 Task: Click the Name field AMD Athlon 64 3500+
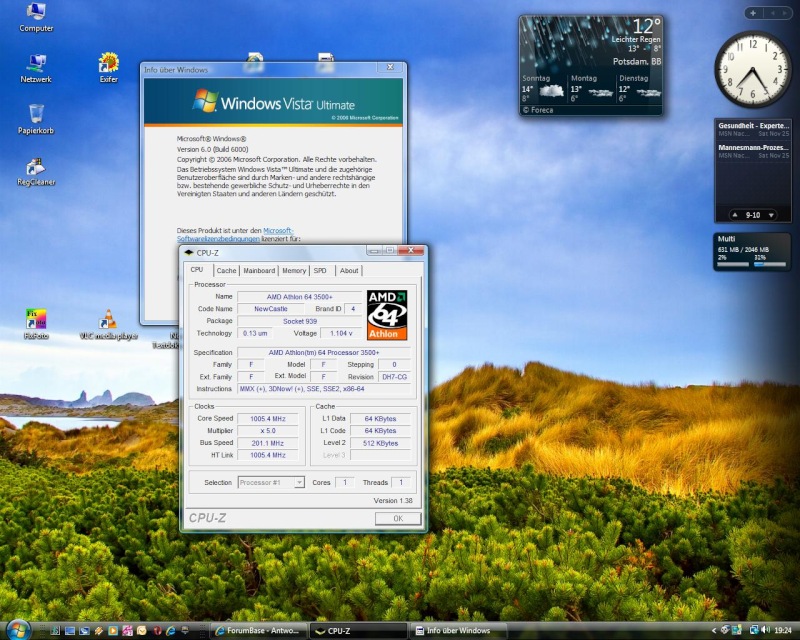tap(299, 297)
